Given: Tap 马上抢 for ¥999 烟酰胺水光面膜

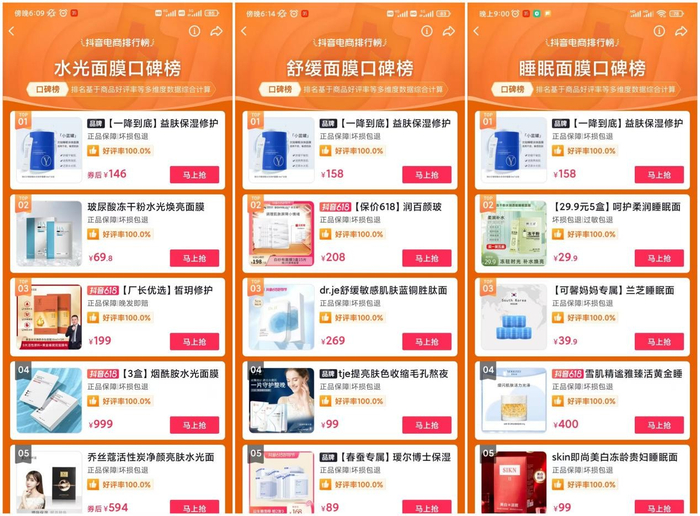Looking at the screenshot, I should (194, 425).
